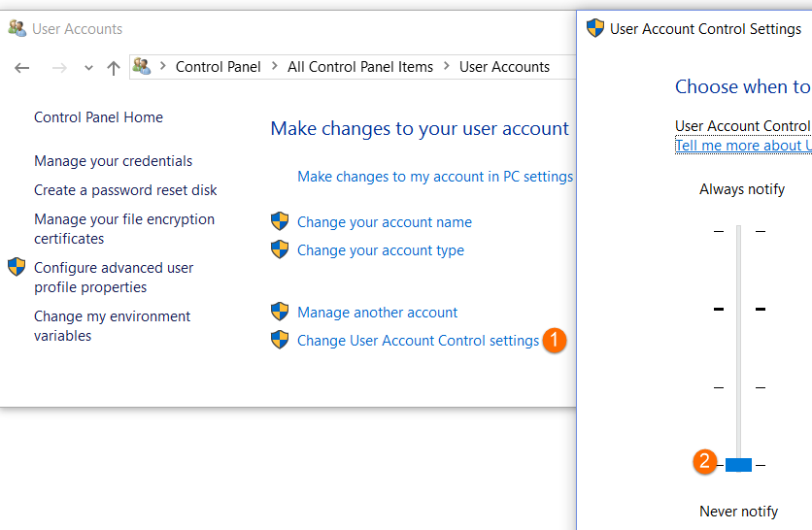Open Manage your credentials

[x=113, y=161]
